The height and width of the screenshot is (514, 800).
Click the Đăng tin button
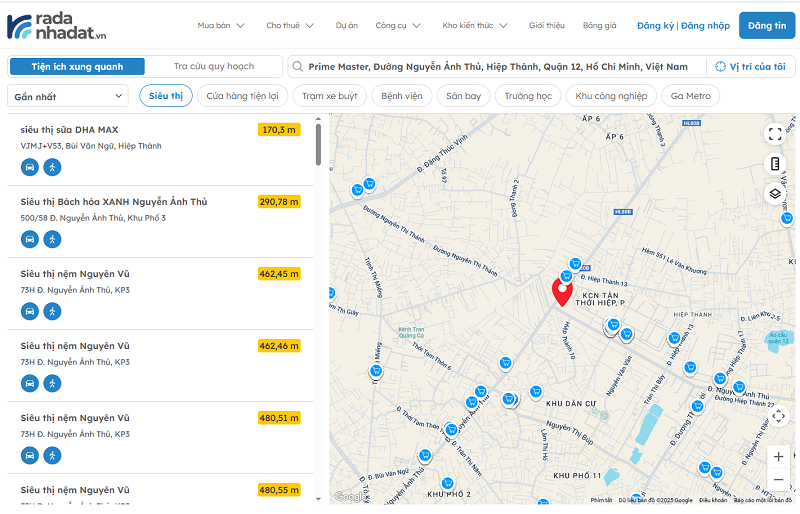766,26
